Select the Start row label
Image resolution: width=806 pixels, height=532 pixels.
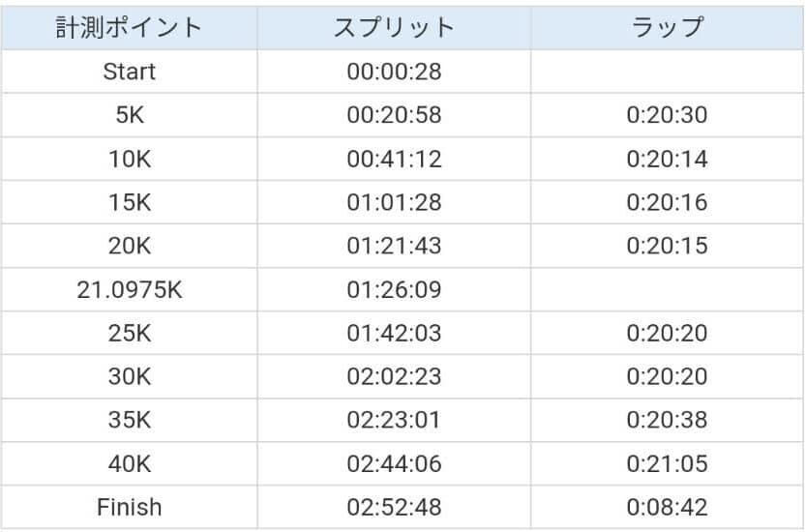[130, 72]
